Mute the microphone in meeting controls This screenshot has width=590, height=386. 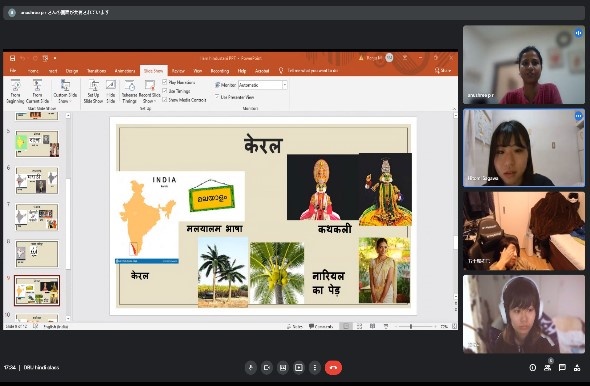pos(251,368)
